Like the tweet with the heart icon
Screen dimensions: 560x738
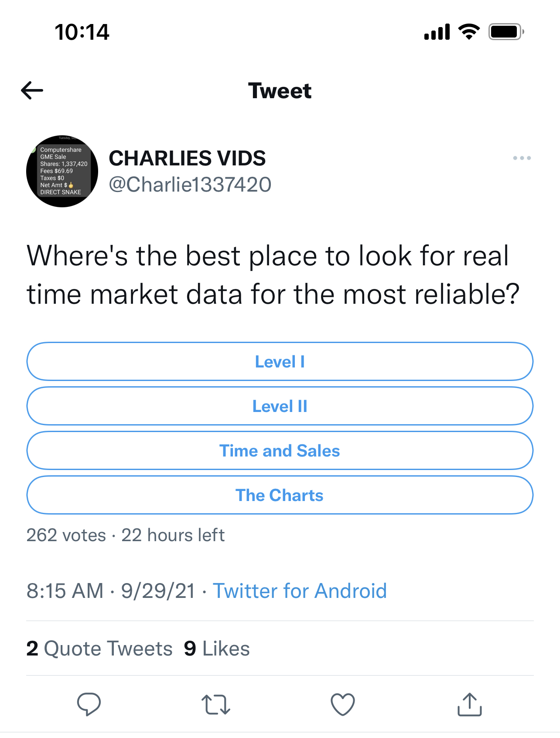tap(343, 704)
